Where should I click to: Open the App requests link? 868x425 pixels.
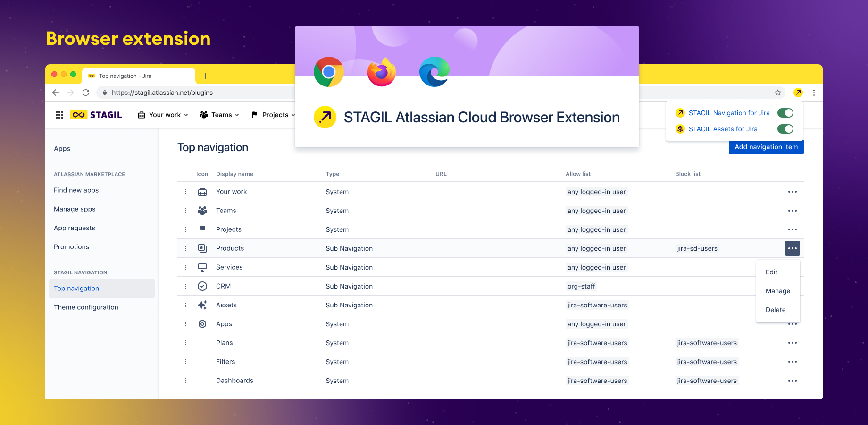click(75, 228)
